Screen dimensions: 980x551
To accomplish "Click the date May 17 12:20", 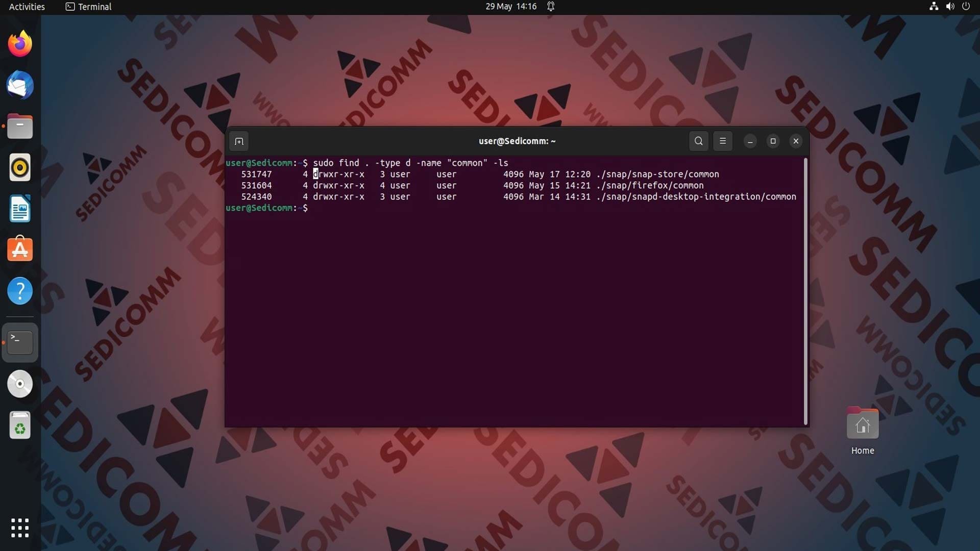I will click(559, 174).
